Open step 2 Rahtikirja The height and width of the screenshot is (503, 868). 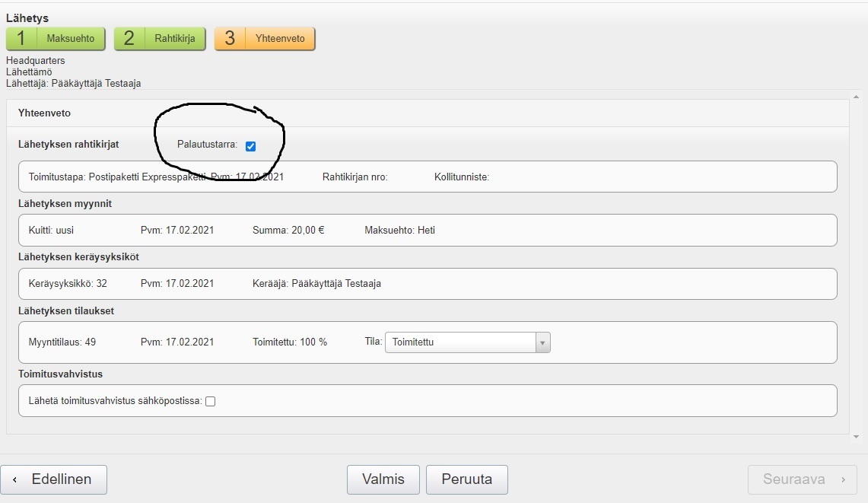160,39
